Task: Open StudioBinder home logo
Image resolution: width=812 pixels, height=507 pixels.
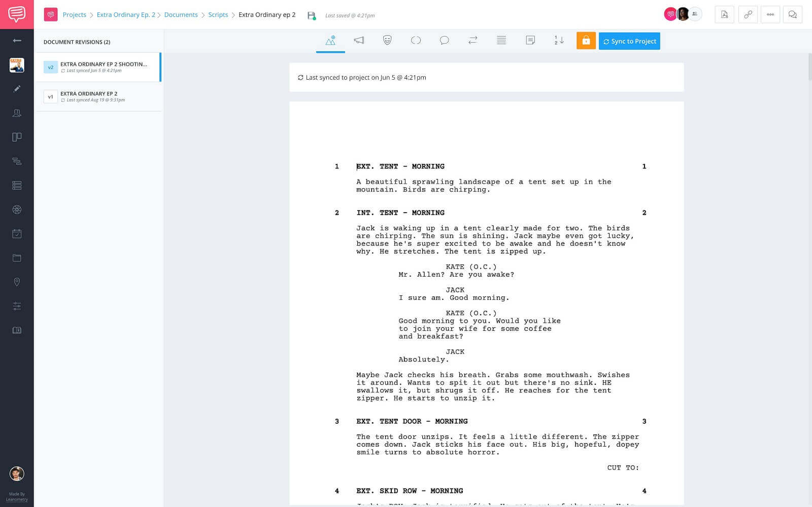Action: [x=17, y=14]
